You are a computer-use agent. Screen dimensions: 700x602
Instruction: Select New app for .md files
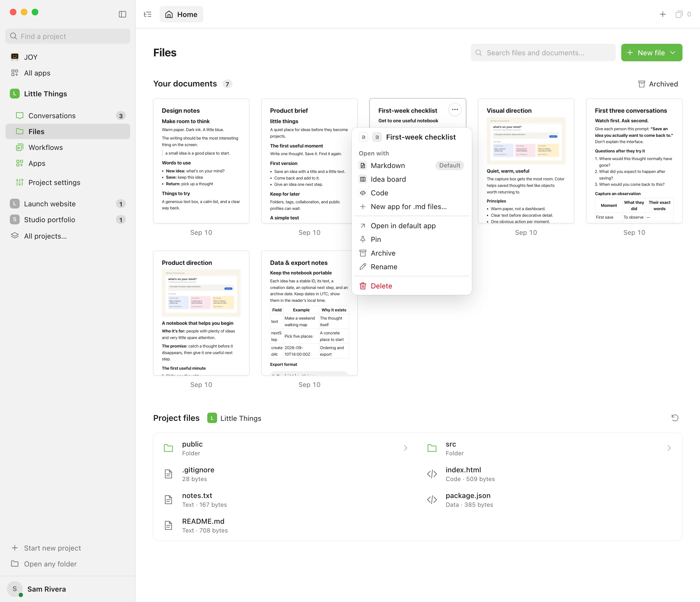point(412,207)
